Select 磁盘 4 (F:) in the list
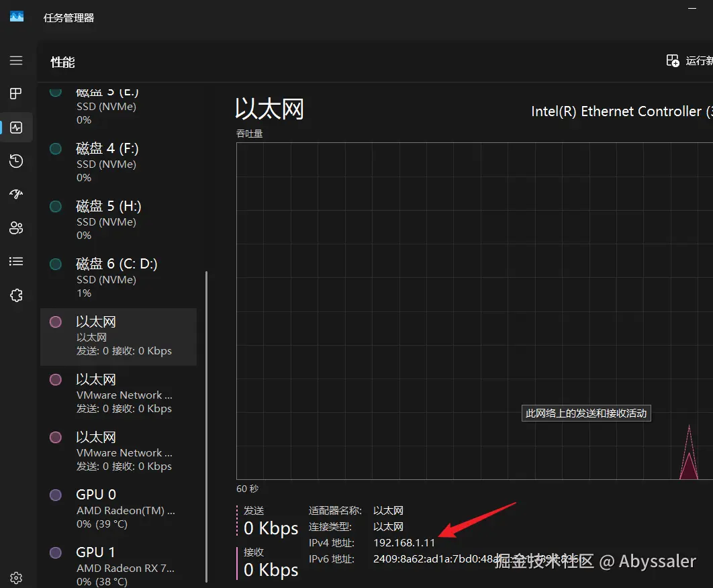The image size is (713, 588). point(118,162)
